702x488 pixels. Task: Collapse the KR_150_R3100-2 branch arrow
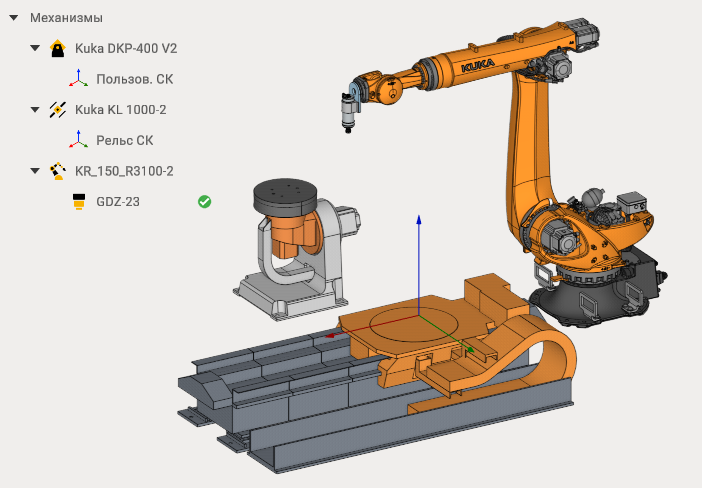(36, 171)
